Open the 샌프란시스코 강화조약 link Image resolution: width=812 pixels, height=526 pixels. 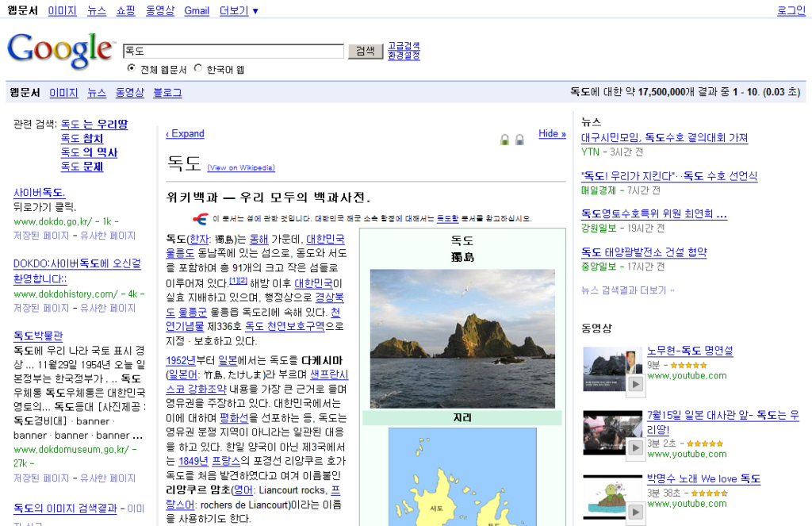click(x=258, y=382)
